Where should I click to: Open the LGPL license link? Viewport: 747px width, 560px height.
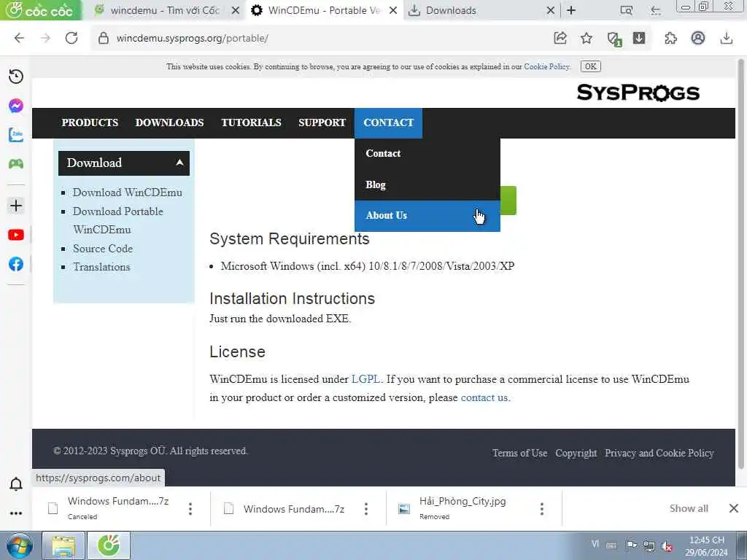(365, 379)
